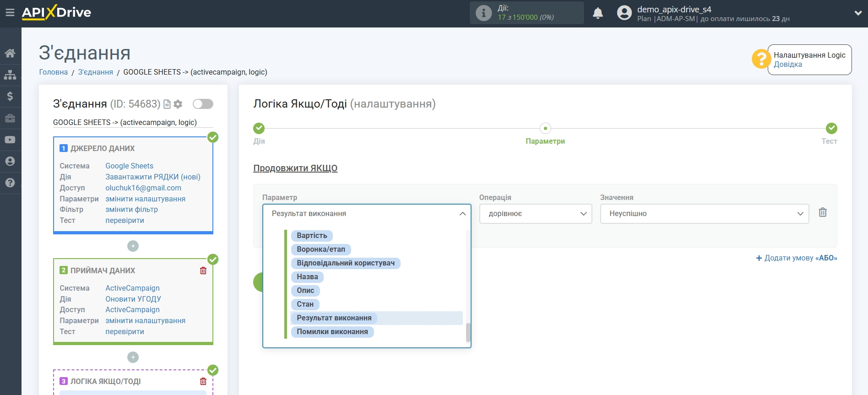Click the З'єднання breadcrumb link

95,72
